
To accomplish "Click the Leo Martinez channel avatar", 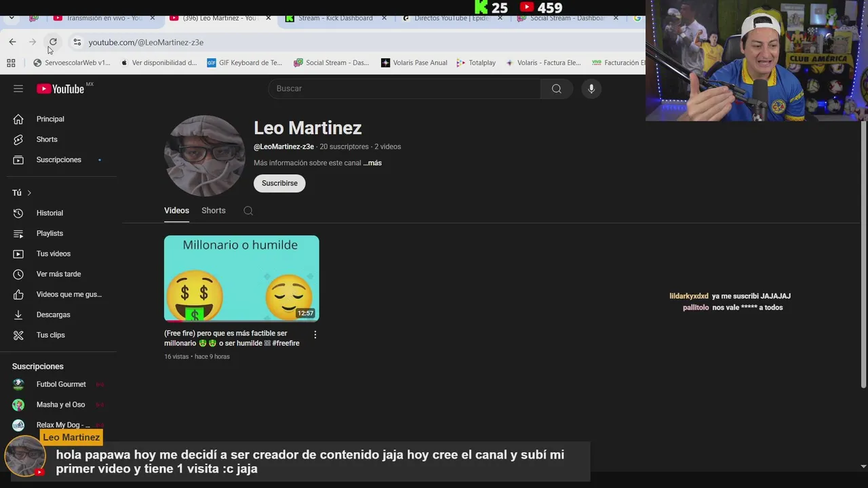I will pos(204,156).
